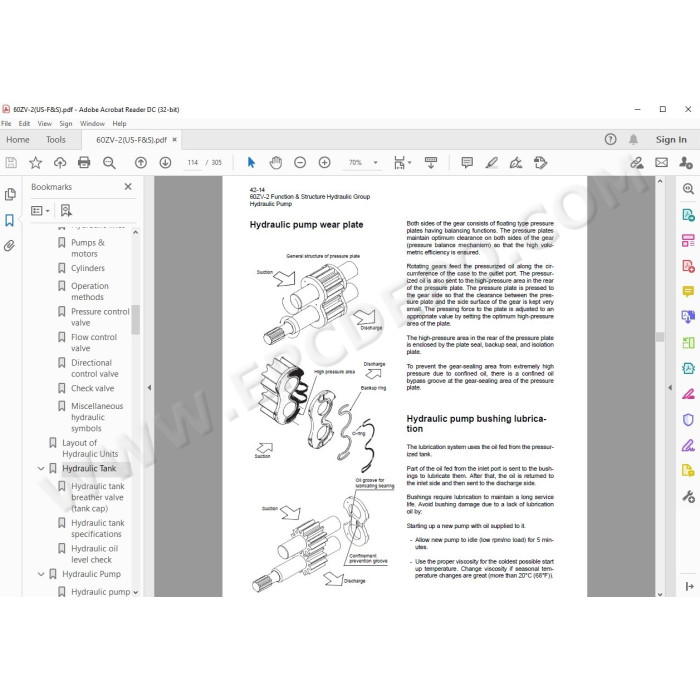The width and height of the screenshot is (700, 700).
Task: Find current bookmark icon
Action: coord(66,210)
